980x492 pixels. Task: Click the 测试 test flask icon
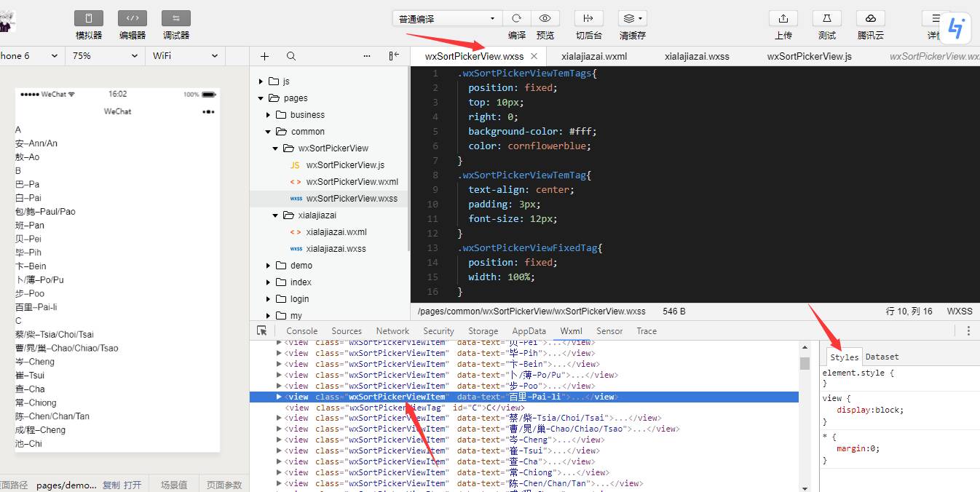pos(827,18)
